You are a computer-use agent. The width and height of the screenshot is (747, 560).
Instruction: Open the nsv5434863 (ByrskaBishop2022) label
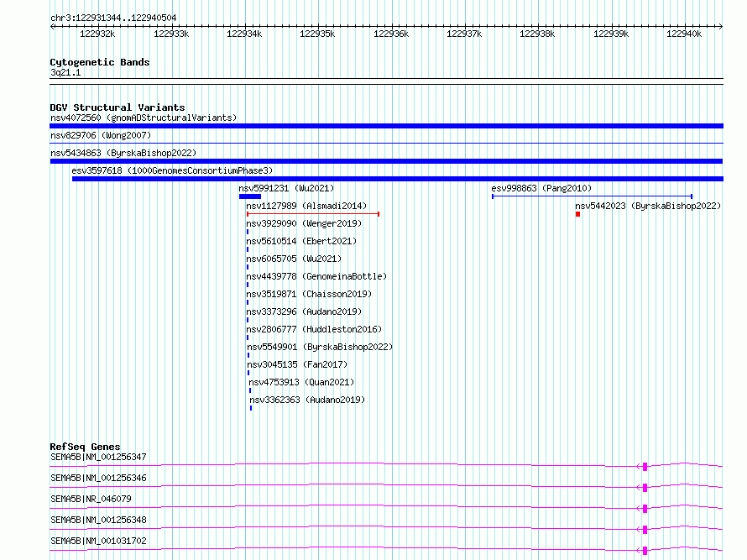click(x=123, y=153)
